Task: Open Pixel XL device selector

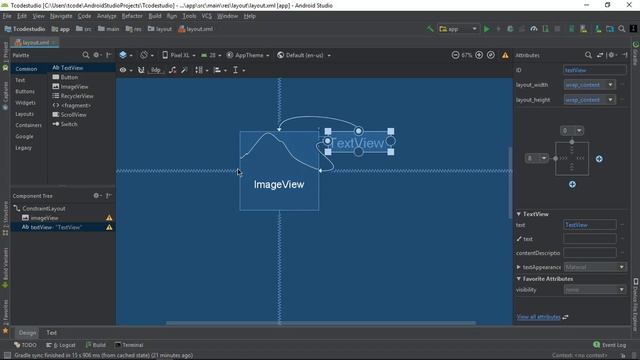Action: 179,55
